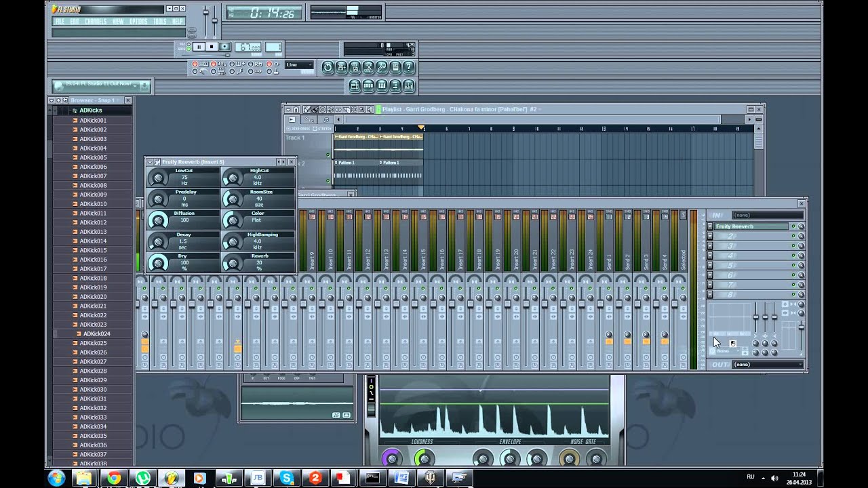Open the one-click audio recording microphone icon
The height and width of the screenshot is (488, 868).
coord(382,68)
